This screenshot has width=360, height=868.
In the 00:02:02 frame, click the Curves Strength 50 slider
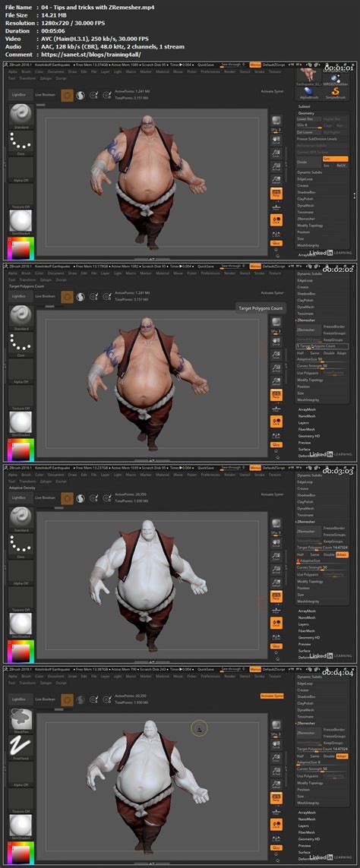coord(323,366)
